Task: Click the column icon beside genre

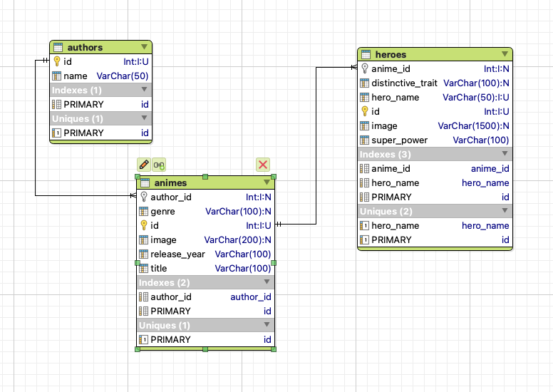Action: click(143, 212)
